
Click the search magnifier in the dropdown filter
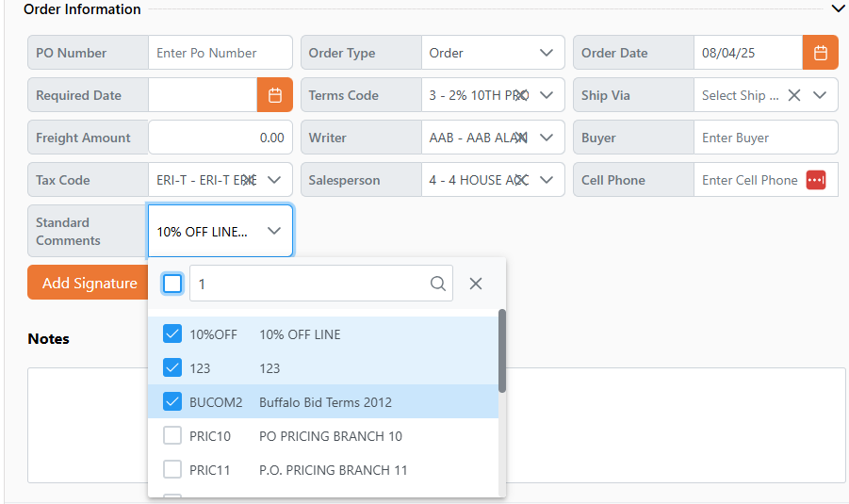[437, 284]
